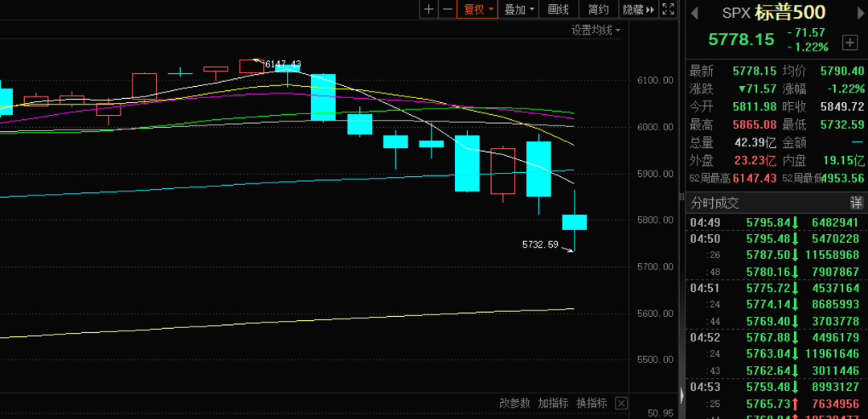This screenshot has height=419, width=868.
Task: Open 详 detail view for tick trades
Action: point(856,203)
